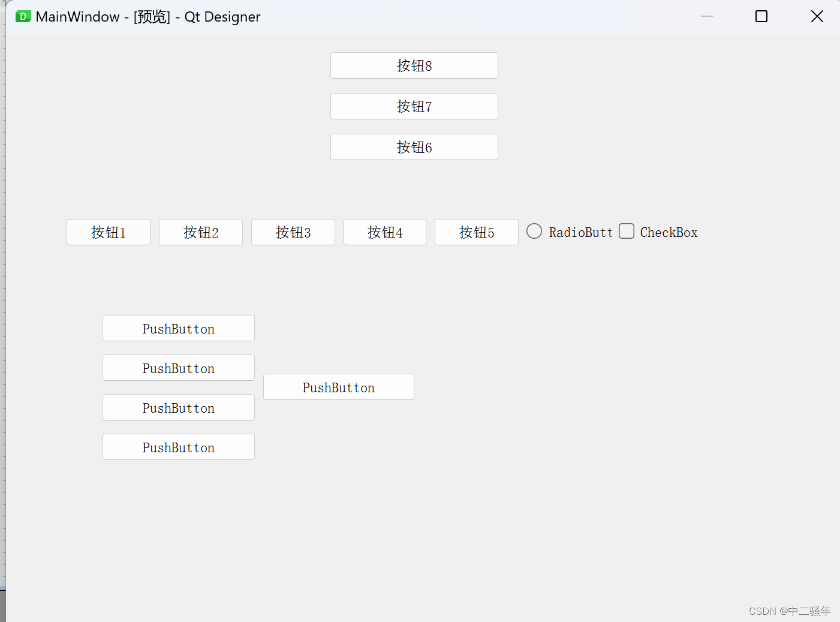Click the 按钮8 button

coord(414,65)
